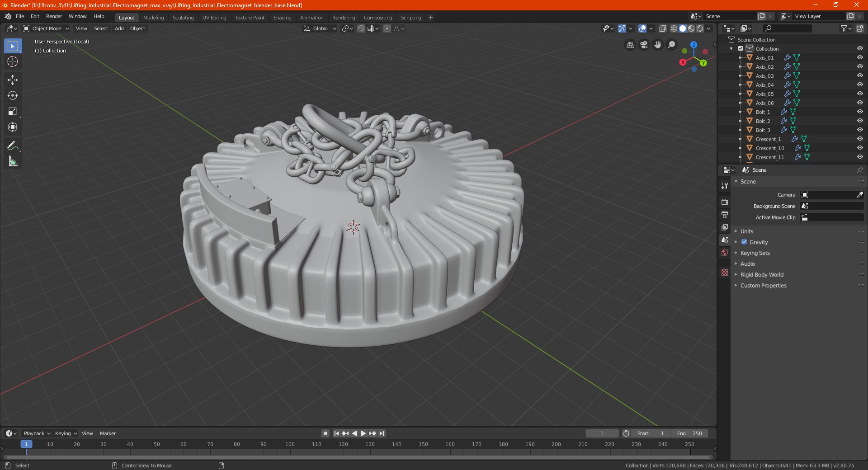Screen dimensions: 868x470
Task: Click the End frame field
Action: 689,433
